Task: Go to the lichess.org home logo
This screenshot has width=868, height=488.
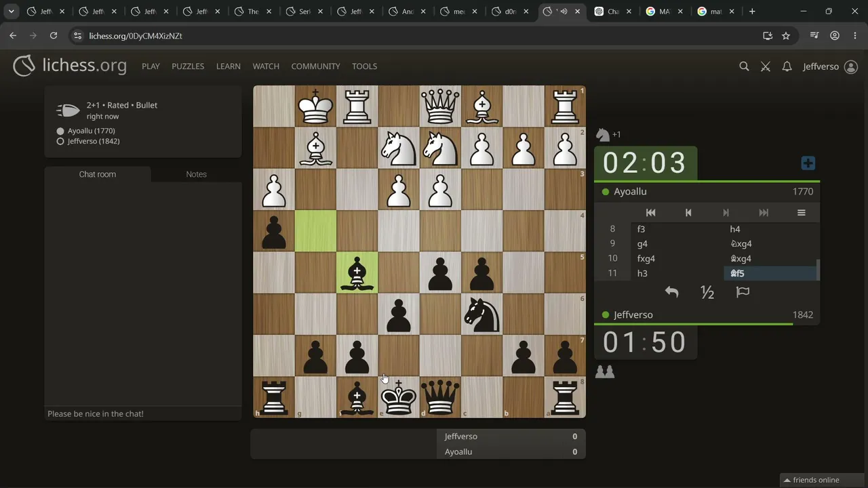Action: pyautogui.click(x=70, y=66)
